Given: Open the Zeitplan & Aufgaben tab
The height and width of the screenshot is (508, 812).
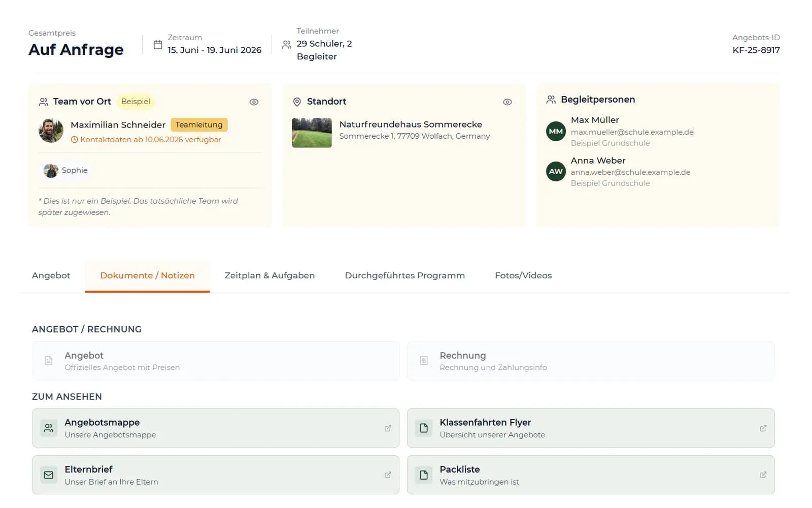Looking at the screenshot, I should 269,275.
